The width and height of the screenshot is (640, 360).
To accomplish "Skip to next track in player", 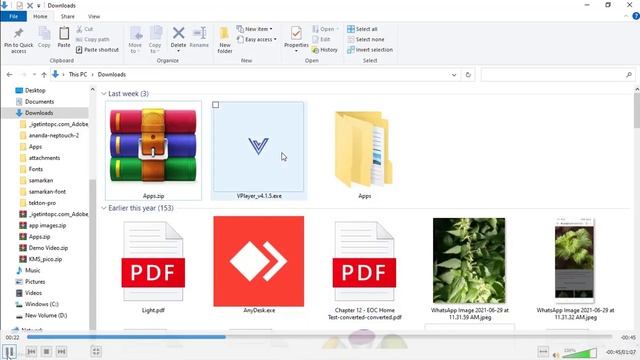I will point(61,351).
